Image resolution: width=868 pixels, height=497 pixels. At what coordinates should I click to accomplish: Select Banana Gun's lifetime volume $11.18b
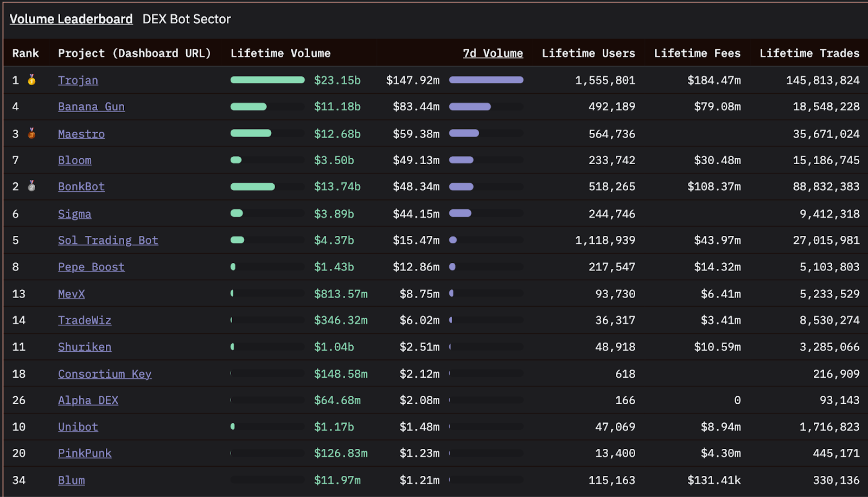pyautogui.click(x=337, y=107)
